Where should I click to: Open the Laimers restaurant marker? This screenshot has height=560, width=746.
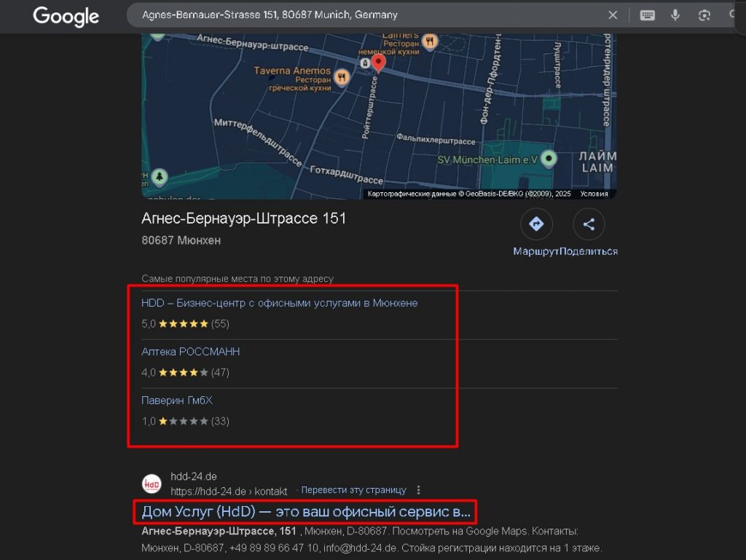coord(430,42)
